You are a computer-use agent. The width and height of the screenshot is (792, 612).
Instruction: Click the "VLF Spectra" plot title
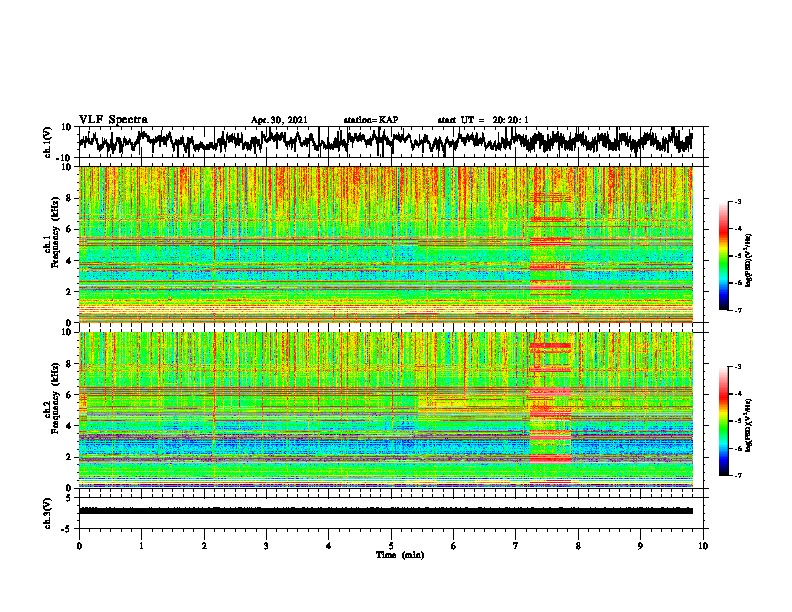[x=113, y=120]
